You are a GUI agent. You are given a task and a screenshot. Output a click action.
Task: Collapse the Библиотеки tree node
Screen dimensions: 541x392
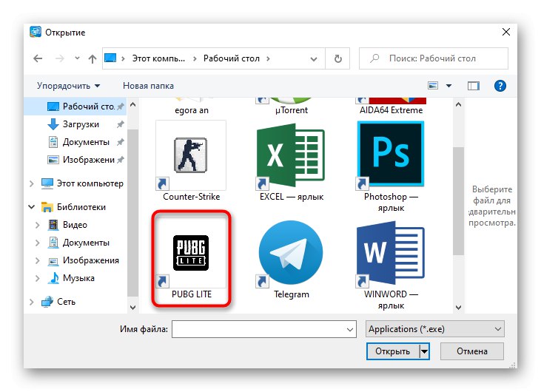click(x=31, y=207)
